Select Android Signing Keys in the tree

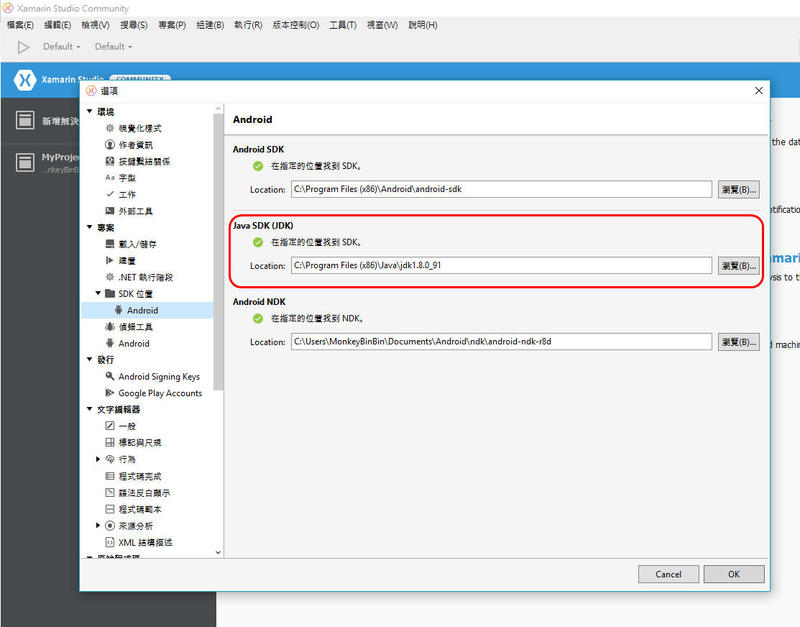159,376
